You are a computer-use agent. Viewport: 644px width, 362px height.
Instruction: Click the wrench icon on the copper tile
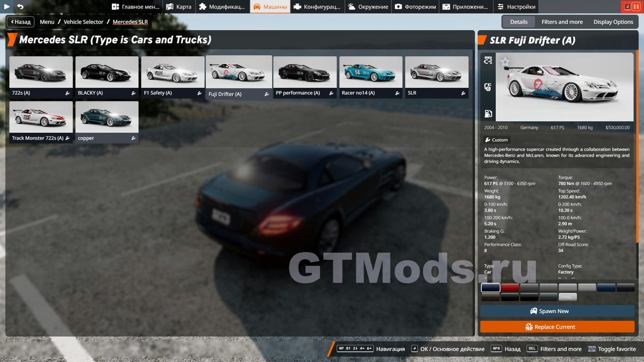(x=133, y=139)
